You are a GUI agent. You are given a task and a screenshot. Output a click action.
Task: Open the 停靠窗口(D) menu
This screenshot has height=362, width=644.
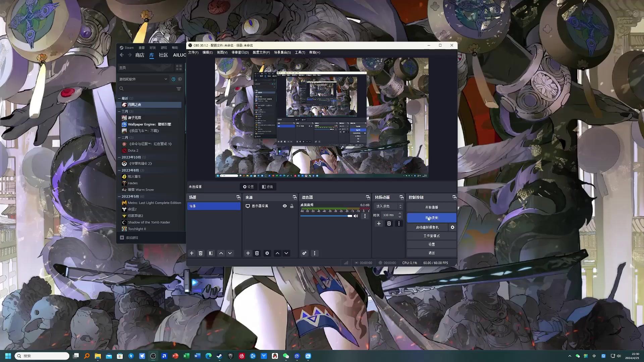(x=240, y=52)
